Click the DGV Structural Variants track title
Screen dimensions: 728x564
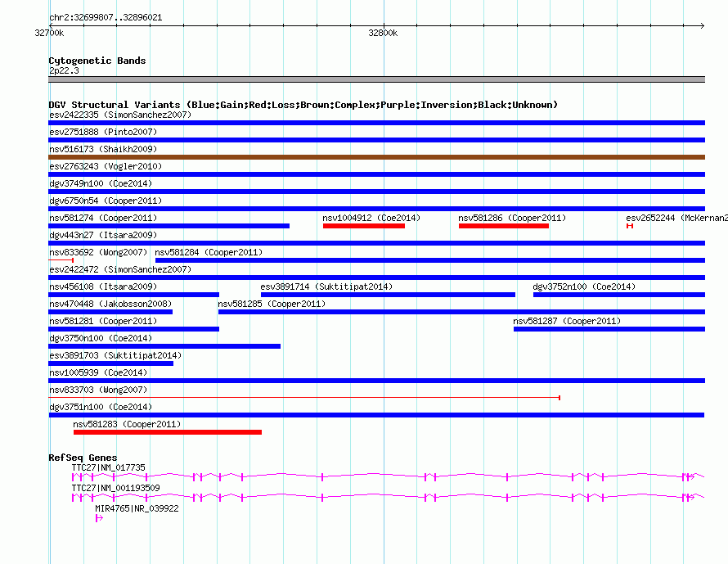click(x=303, y=105)
